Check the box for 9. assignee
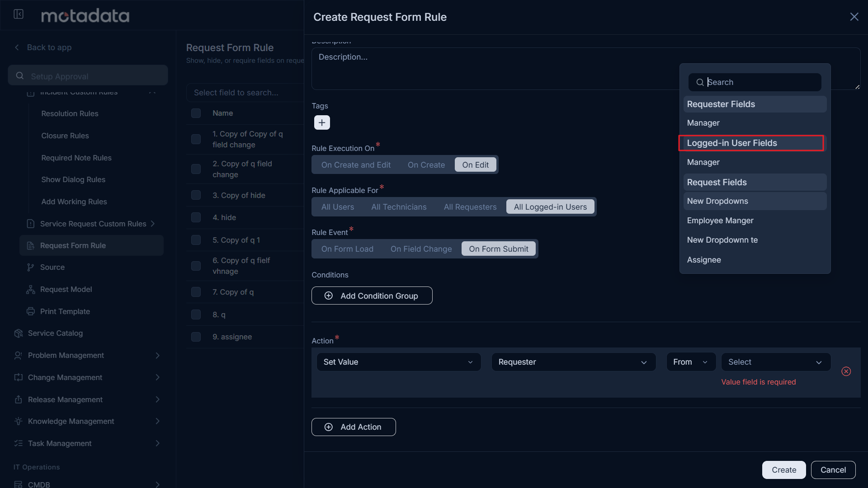This screenshot has height=488, width=868. (x=196, y=337)
